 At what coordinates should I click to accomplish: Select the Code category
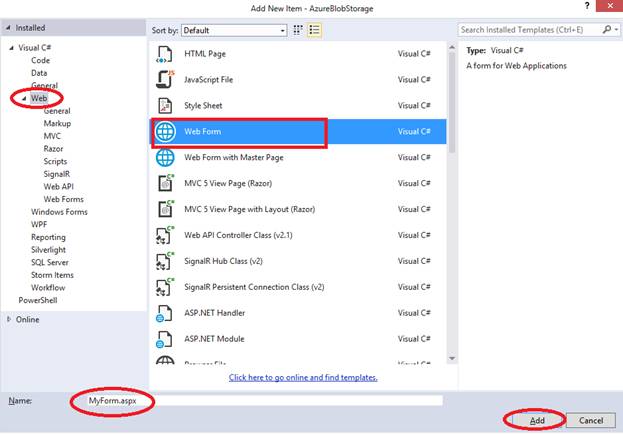tap(41, 60)
